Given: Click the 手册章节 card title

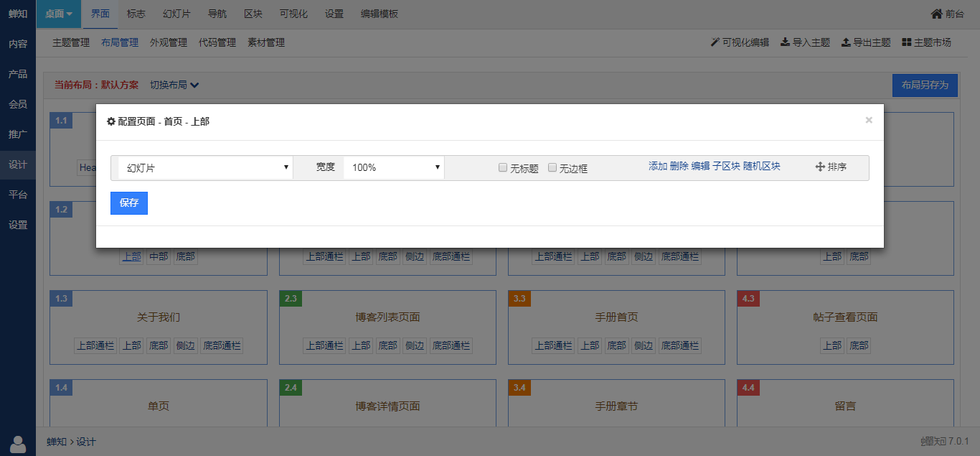Looking at the screenshot, I should click(616, 406).
